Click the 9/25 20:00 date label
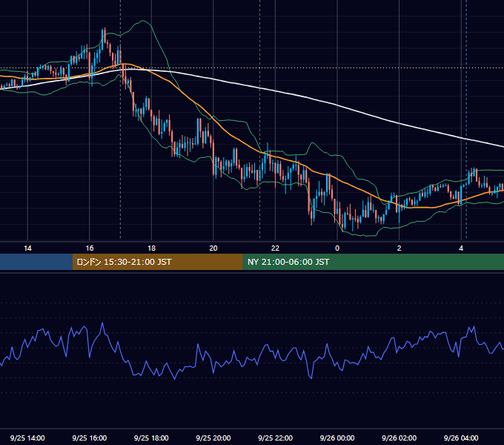Screen dimensions: 504x445 click(213, 438)
